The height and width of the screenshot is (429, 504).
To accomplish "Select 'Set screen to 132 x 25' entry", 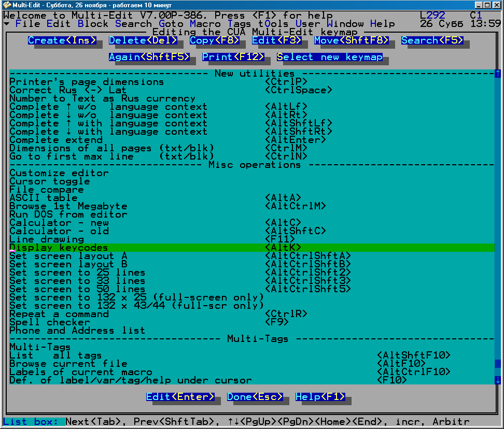I will coord(252,297).
